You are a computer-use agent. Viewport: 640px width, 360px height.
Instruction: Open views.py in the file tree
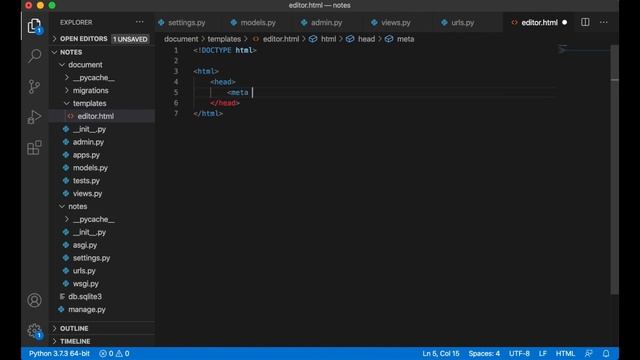click(102, 193)
